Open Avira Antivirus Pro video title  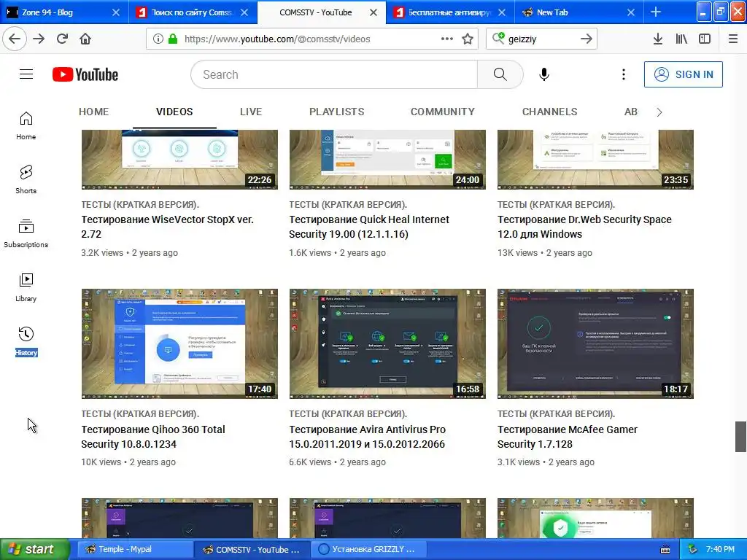[368, 437]
